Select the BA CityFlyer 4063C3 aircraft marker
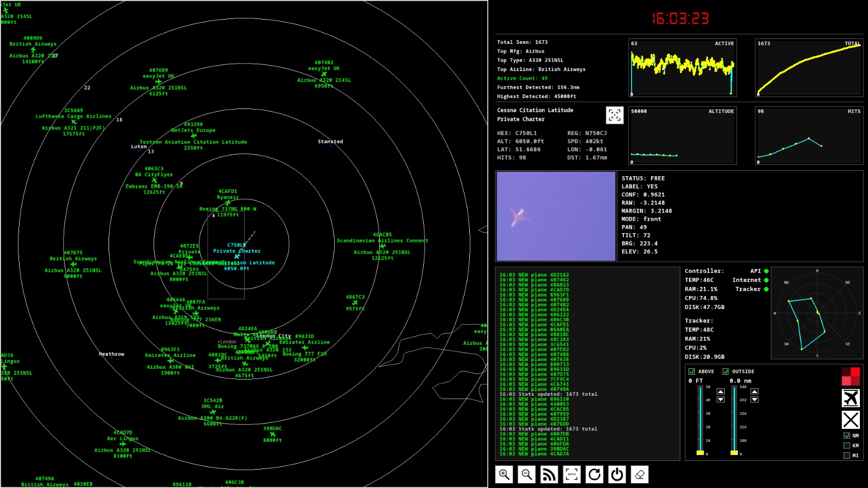868x488 pixels. tap(154, 181)
